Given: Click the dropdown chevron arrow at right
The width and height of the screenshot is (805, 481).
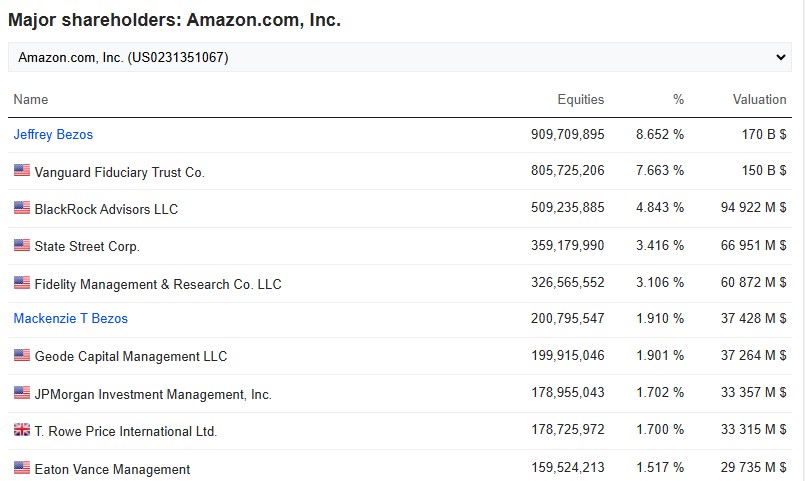Looking at the screenshot, I should pyautogui.click(x=781, y=57).
